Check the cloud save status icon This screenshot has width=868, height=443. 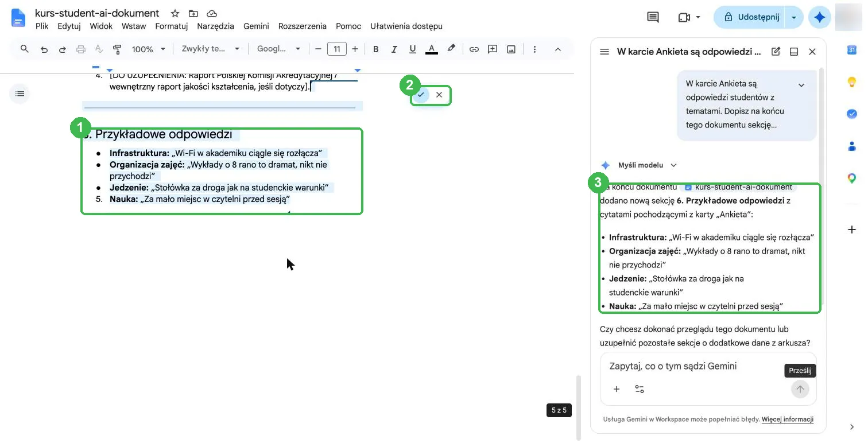211,13
